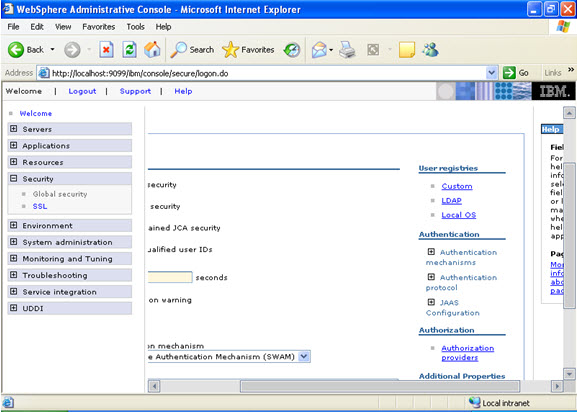Click the vertical scrollbar down arrow
This screenshot has width=577, height=412.
point(569,374)
